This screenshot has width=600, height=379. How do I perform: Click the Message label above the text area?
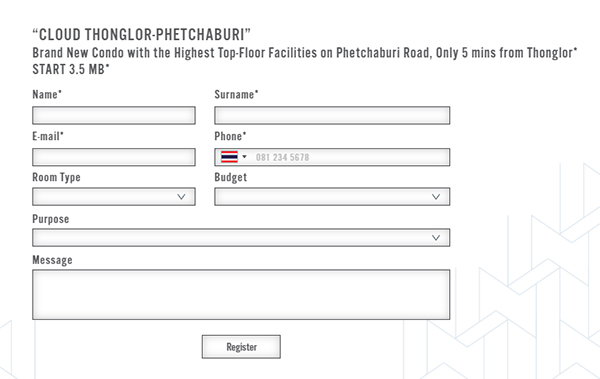(52, 260)
